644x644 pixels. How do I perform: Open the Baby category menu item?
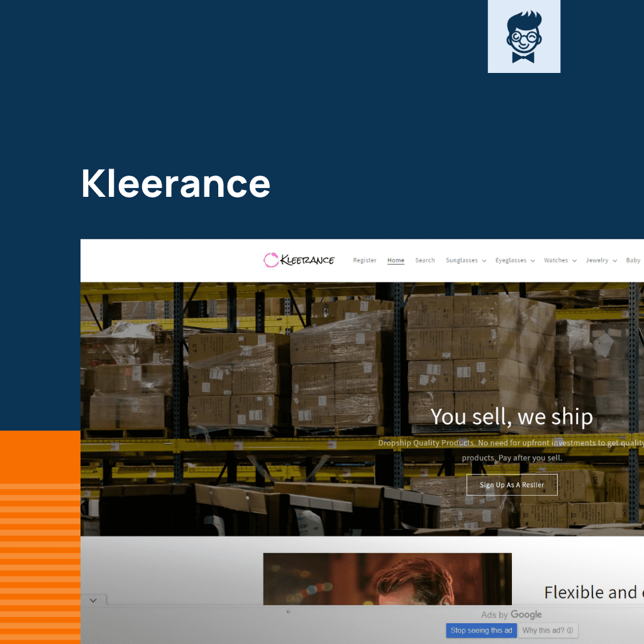(x=633, y=260)
